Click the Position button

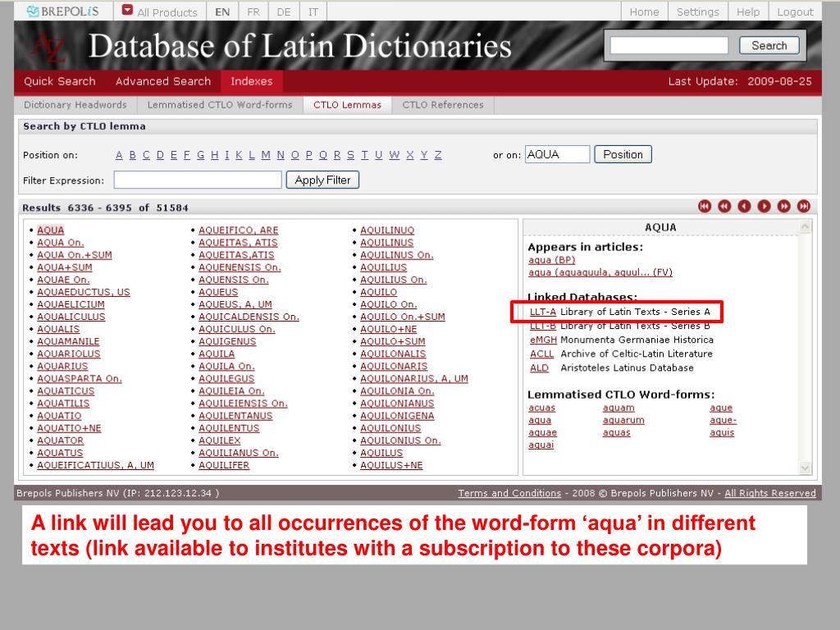pos(623,154)
